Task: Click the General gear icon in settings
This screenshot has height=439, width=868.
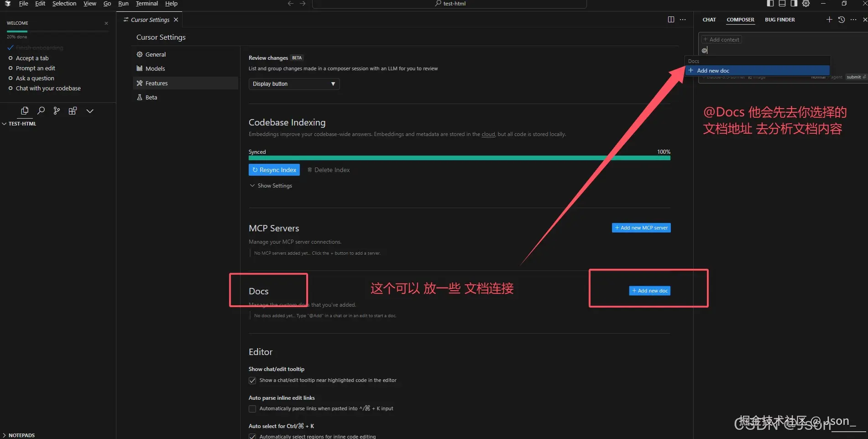Action: coord(140,54)
